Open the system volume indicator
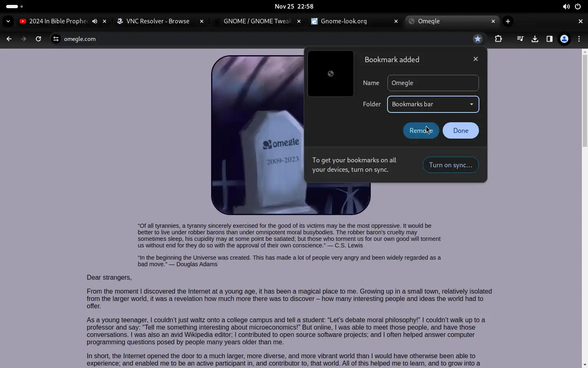Screen dimensions: 588x368 point(566,7)
